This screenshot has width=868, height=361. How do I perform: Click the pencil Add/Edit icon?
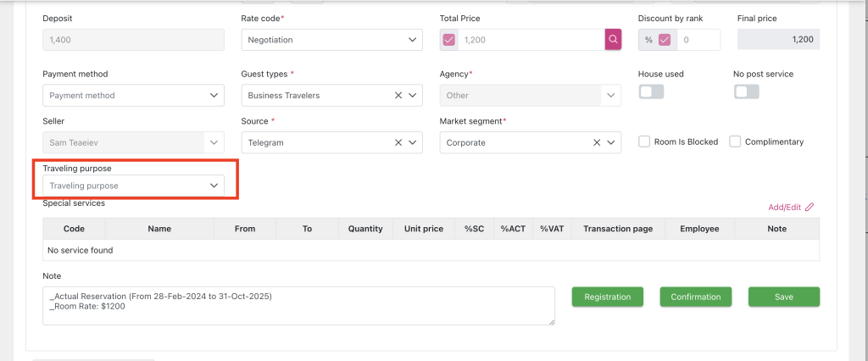tap(810, 207)
